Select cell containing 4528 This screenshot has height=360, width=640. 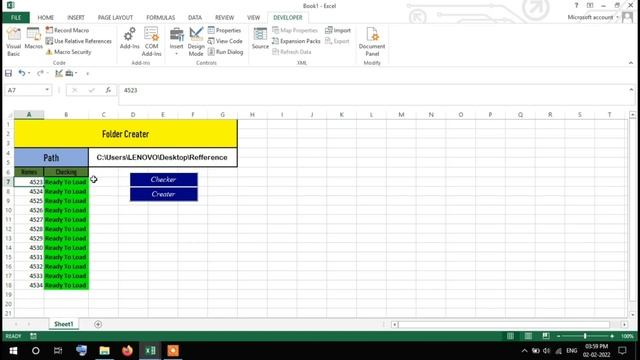[29, 229]
